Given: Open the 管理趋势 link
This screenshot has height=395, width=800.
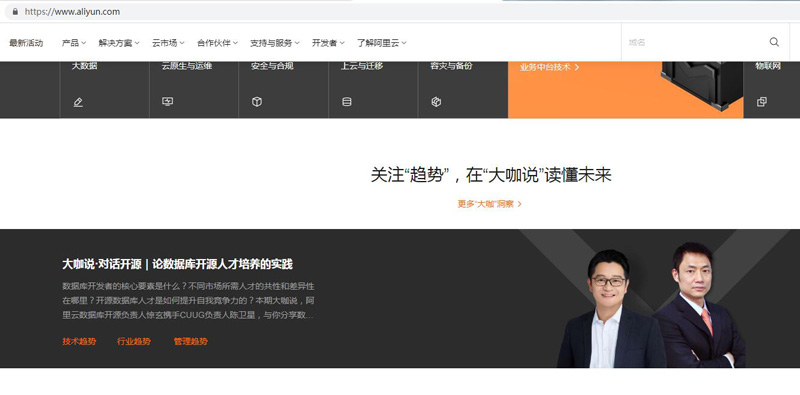Looking at the screenshot, I should pos(191,341).
